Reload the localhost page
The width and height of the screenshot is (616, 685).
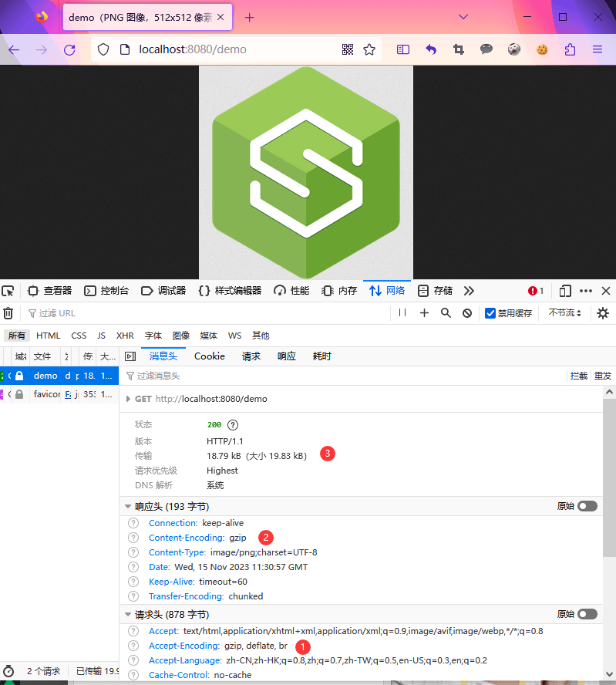point(69,50)
